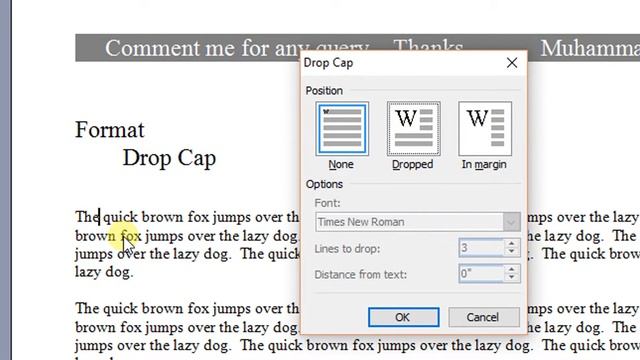Open the Font dropdown arrow
Viewport: 640px width, 360px height.
coord(511,222)
